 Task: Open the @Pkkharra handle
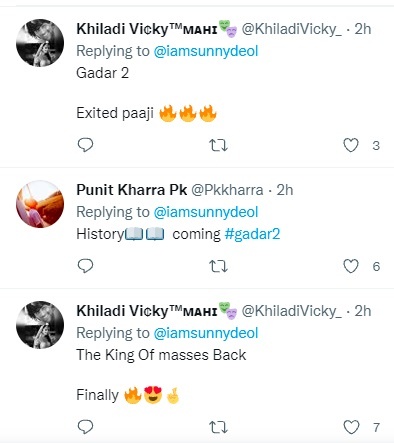tap(227, 190)
